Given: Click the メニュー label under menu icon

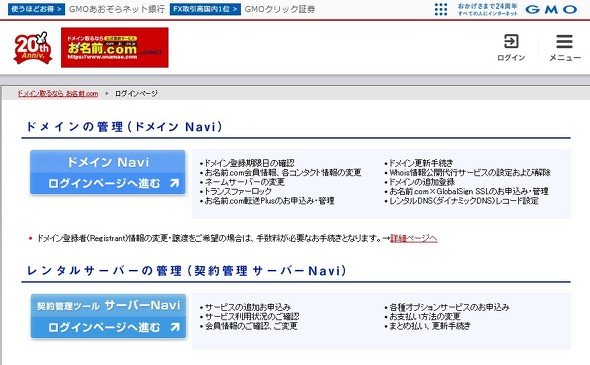Looking at the screenshot, I should point(565,58).
